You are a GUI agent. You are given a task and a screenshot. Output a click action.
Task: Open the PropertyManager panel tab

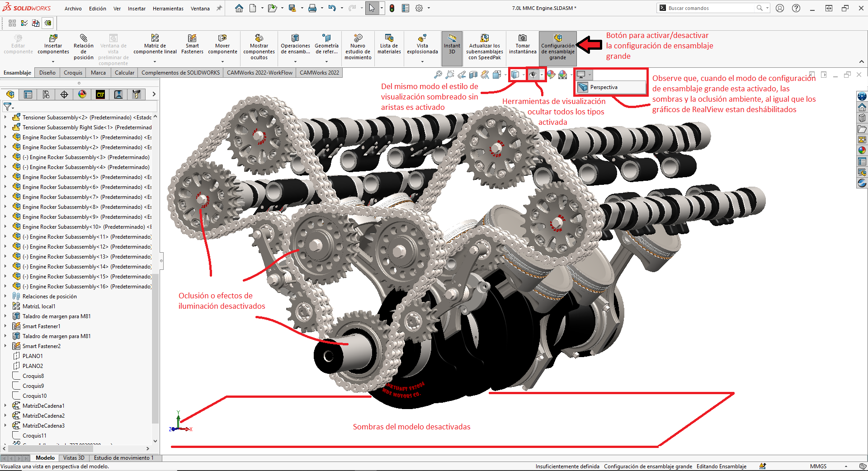(x=28, y=94)
